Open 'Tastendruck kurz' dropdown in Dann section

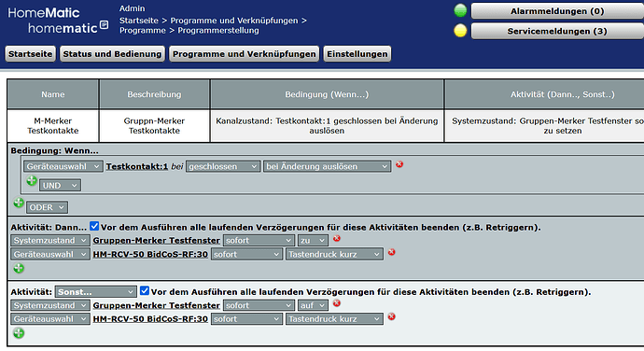tap(334, 254)
